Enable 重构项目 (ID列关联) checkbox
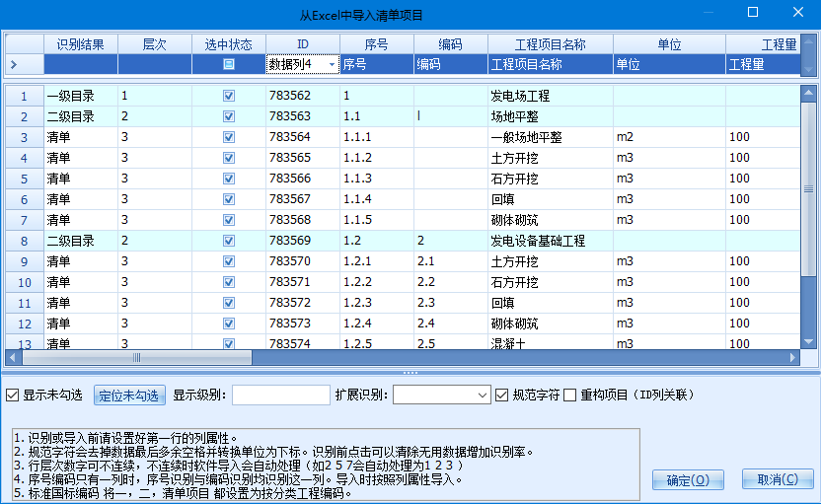 [569, 396]
